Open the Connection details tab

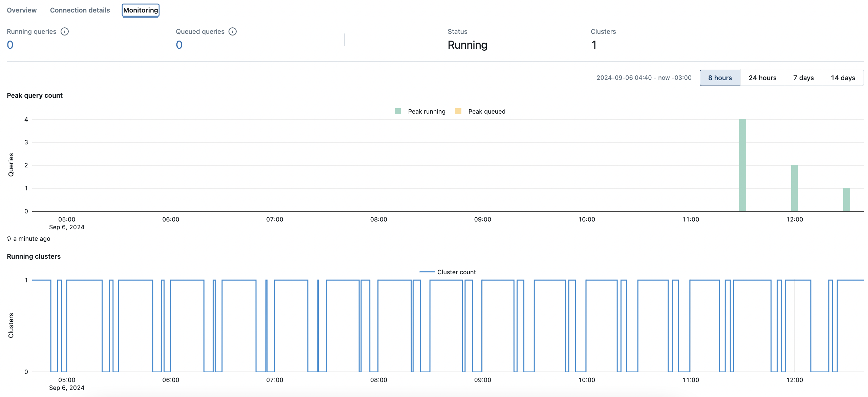click(80, 10)
